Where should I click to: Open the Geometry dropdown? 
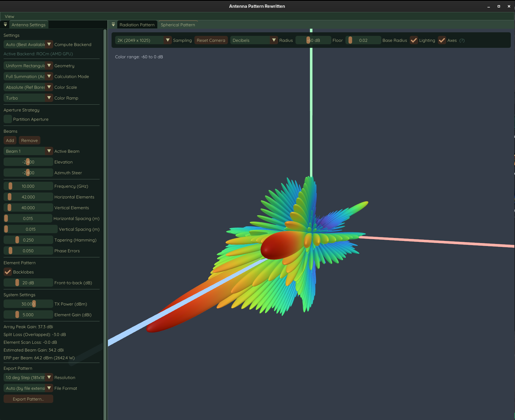[x=28, y=65]
